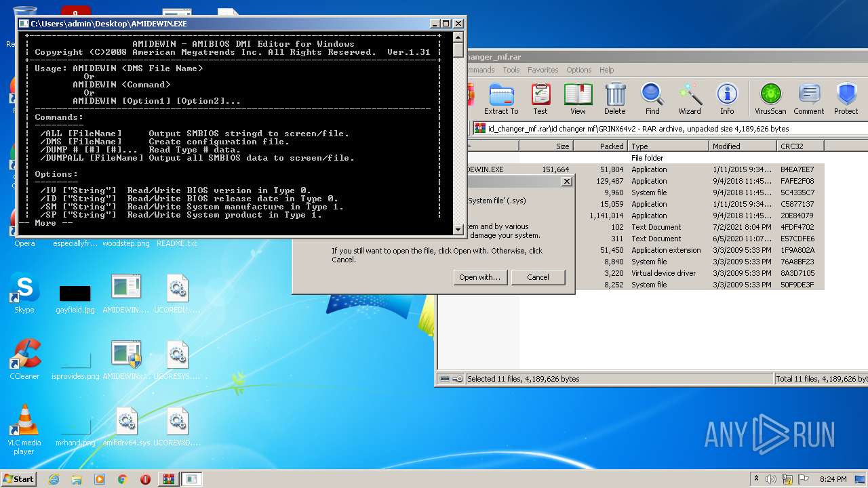
Task: Switch to WinRAR taskbar button
Action: 169,479
